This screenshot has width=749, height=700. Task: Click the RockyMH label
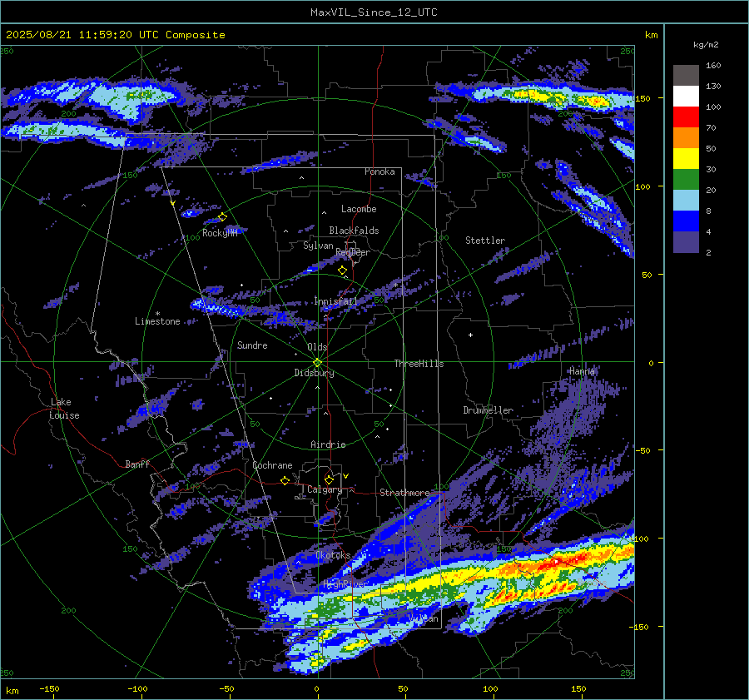pos(220,233)
